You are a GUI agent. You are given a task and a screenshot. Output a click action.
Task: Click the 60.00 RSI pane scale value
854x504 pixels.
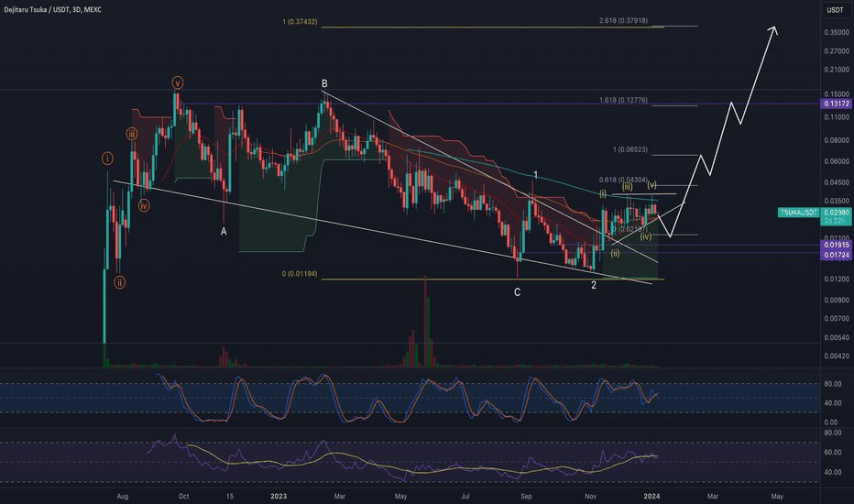[x=832, y=453]
